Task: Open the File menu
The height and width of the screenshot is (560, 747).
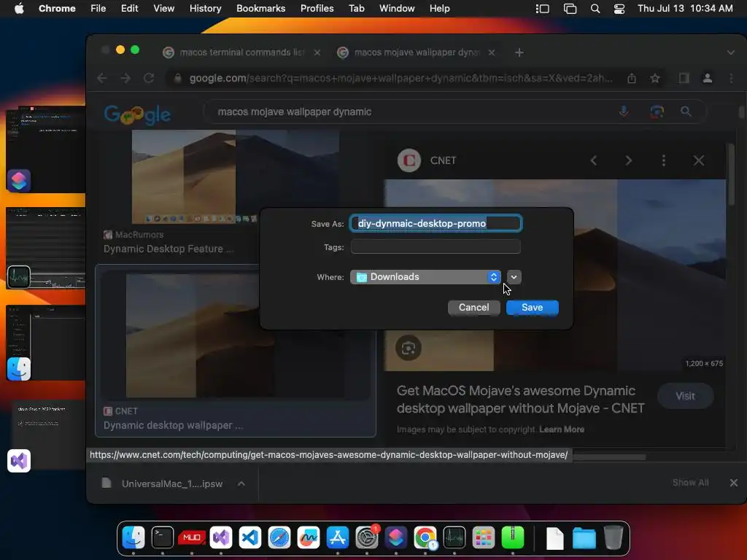Action: pos(98,9)
